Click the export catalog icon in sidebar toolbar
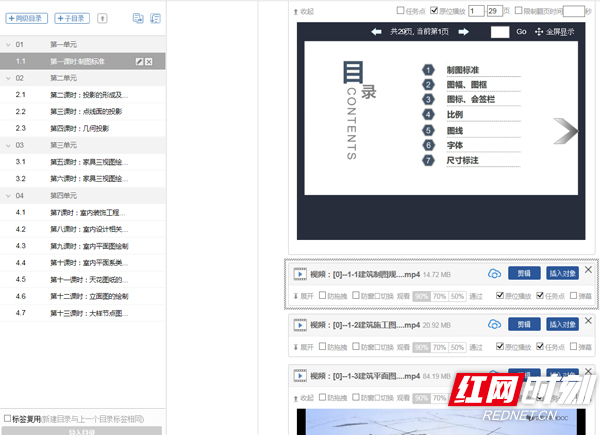This screenshot has height=435, width=600. pyautogui.click(x=138, y=18)
